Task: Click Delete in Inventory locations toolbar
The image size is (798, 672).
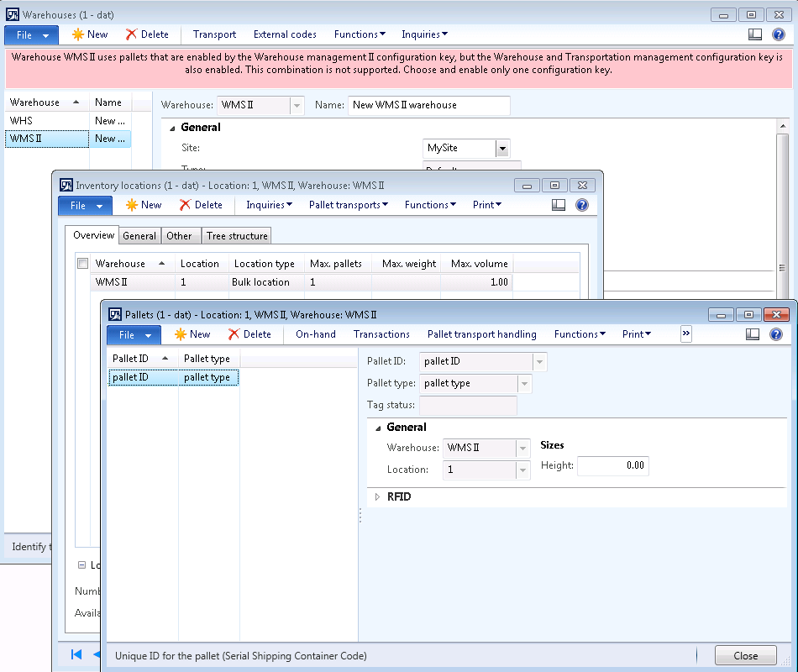Action: 200,205
